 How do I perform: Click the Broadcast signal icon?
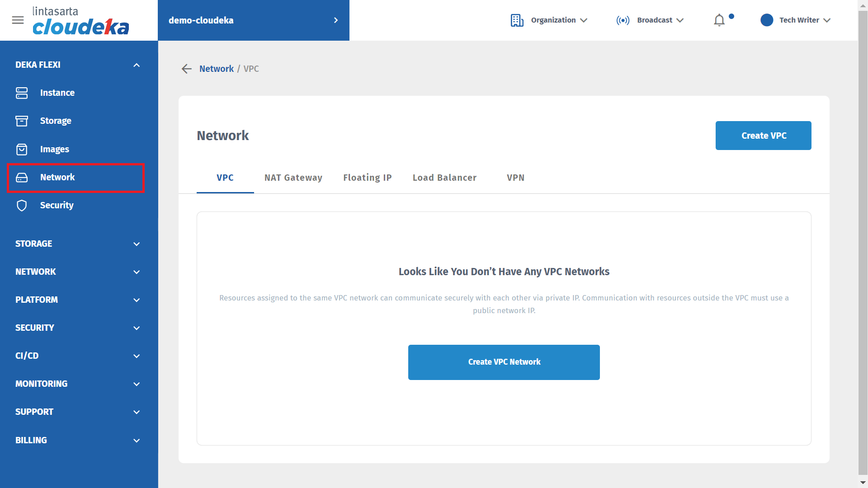pyautogui.click(x=623, y=20)
